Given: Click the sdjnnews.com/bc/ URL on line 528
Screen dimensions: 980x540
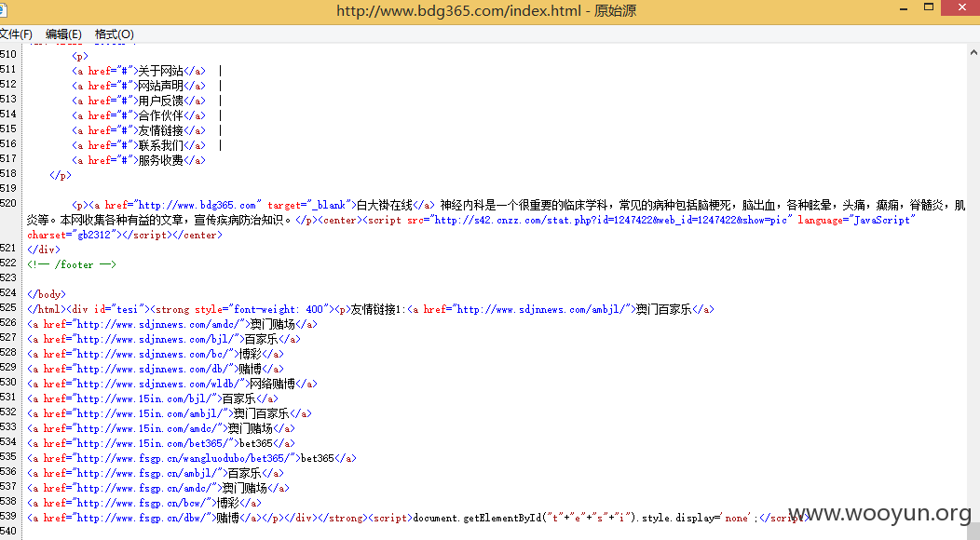Looking at the screenshot, I should point(151,355).
